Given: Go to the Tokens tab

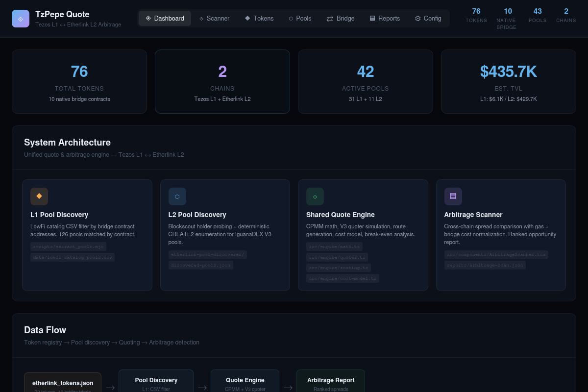Looking at the screenshot, I should (x=259, y=18).
